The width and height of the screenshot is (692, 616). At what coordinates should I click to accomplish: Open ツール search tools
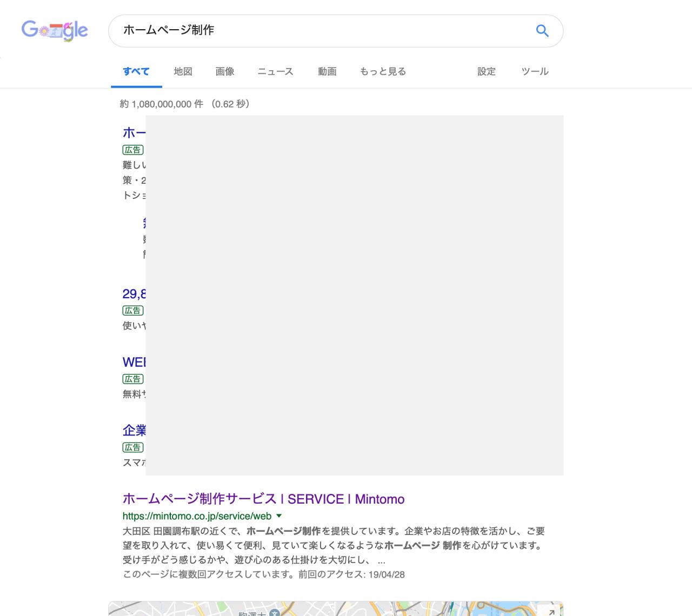pyautogui.click(x=535, y=71)
